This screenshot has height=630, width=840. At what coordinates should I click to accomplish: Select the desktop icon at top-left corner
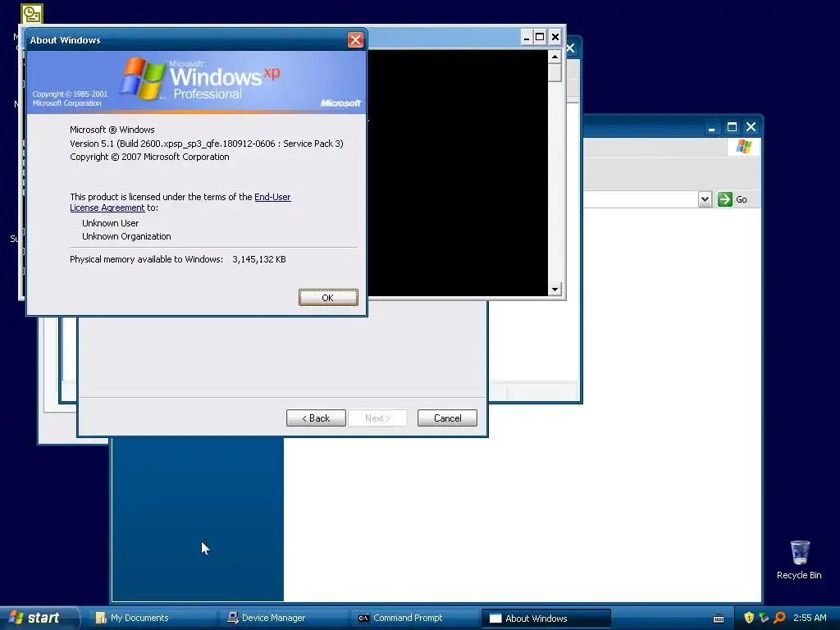[x=32, y=14]
